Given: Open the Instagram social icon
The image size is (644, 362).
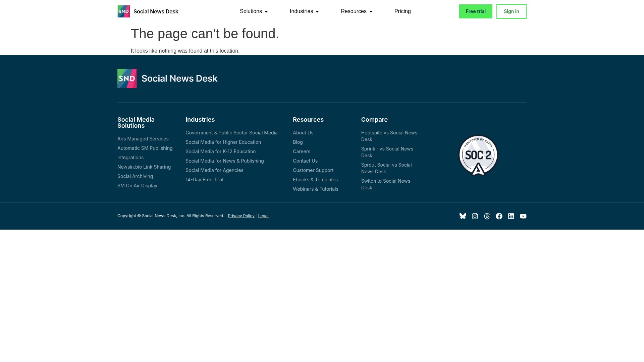Looking at the screenshot, I should pos(475,216).
